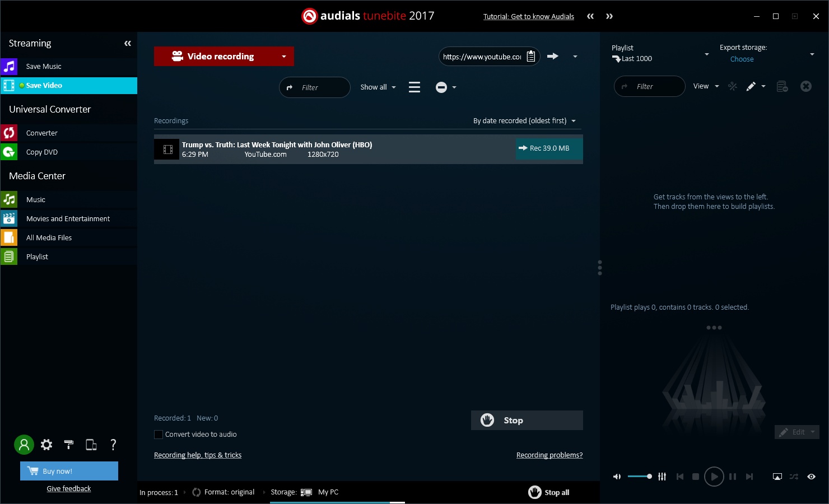Open playlist View dropdown
Viewport: 829px width, 504px height.
click(x=706, y=86)
